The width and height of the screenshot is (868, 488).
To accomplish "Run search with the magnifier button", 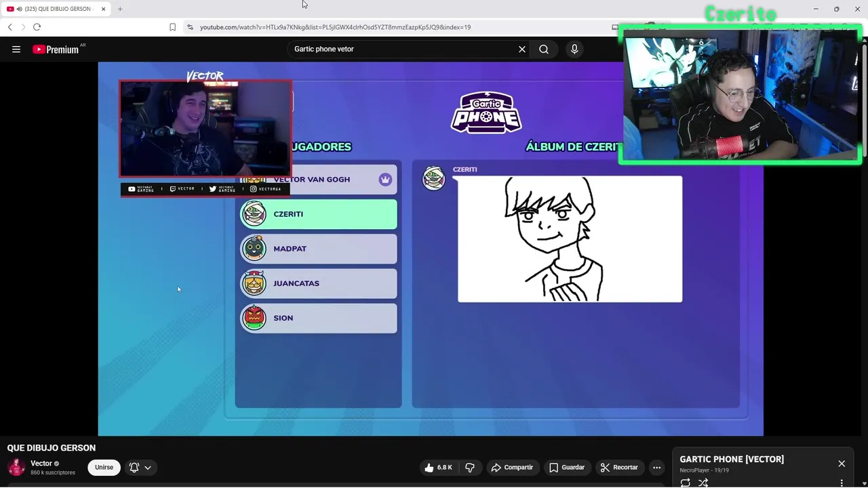I will click(544, 49).
